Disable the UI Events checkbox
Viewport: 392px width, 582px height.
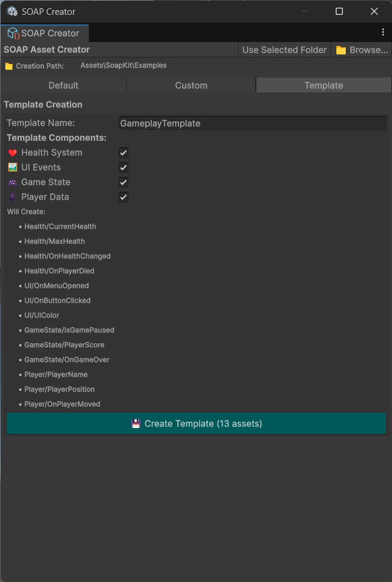click(123, 168)
